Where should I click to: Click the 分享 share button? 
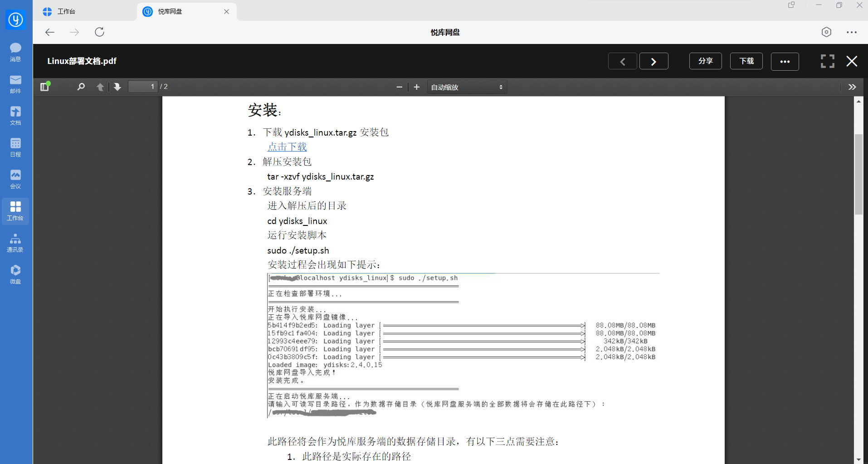tap(705, 61)
